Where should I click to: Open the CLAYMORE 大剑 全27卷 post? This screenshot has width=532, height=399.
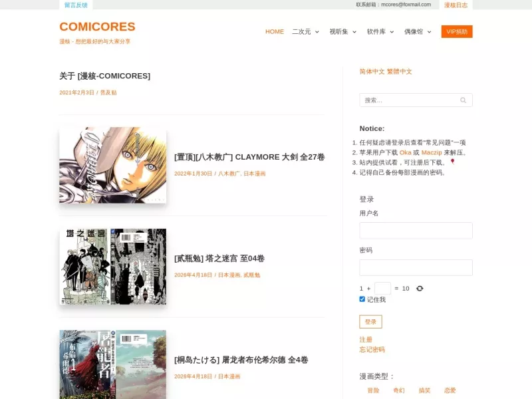click(249, 157)
